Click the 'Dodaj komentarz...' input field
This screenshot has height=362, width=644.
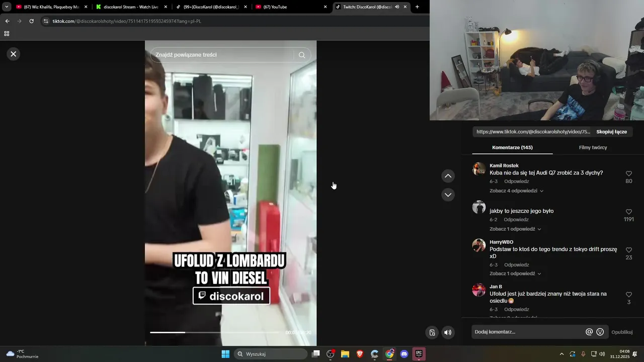(x=527, y=332)
